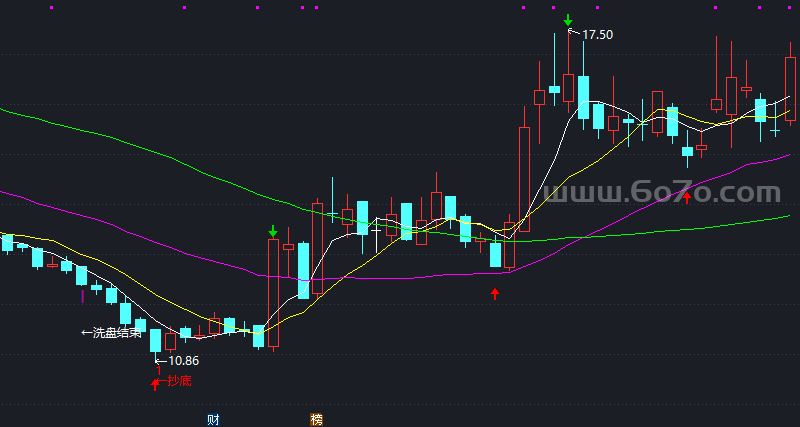Select the 17.50 high price label
The height and width of the screenshot is (427, 800).
[x=597, y=35]
